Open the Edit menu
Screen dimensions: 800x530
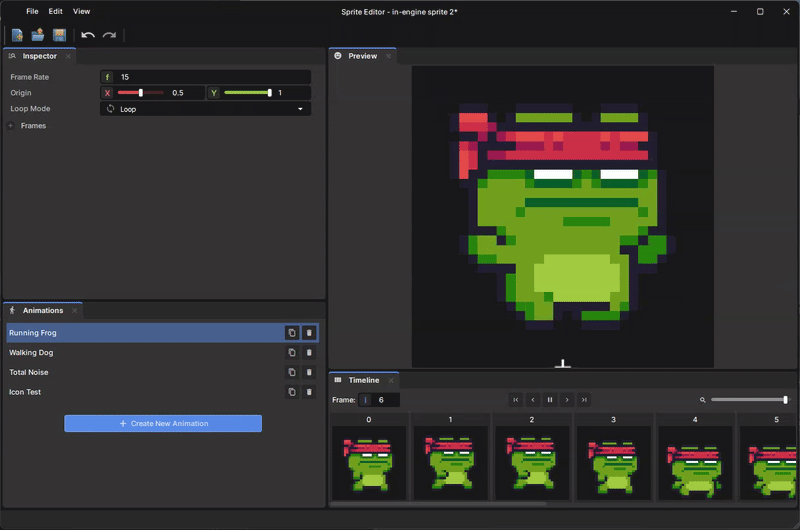55,11
